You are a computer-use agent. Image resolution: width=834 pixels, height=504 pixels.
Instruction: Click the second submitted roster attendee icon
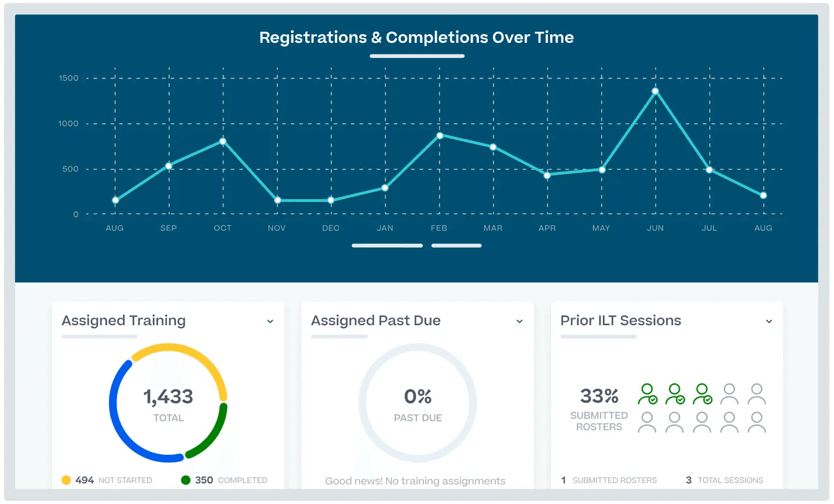click(x=675, y=393)
